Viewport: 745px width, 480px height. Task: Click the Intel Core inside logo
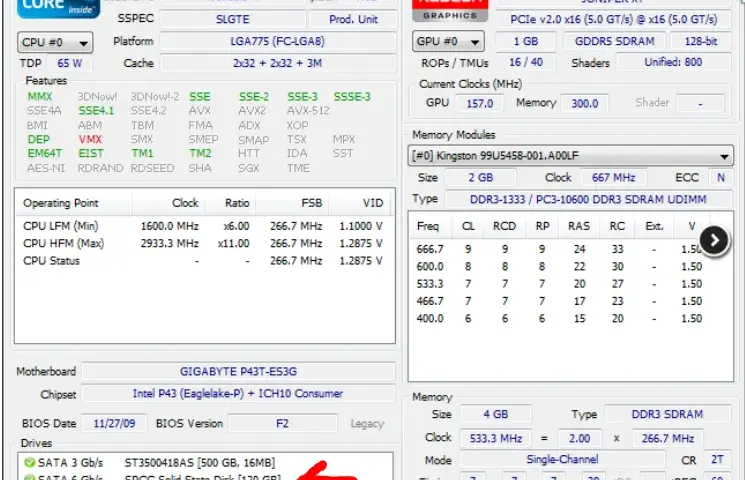[x=58, y=8]
